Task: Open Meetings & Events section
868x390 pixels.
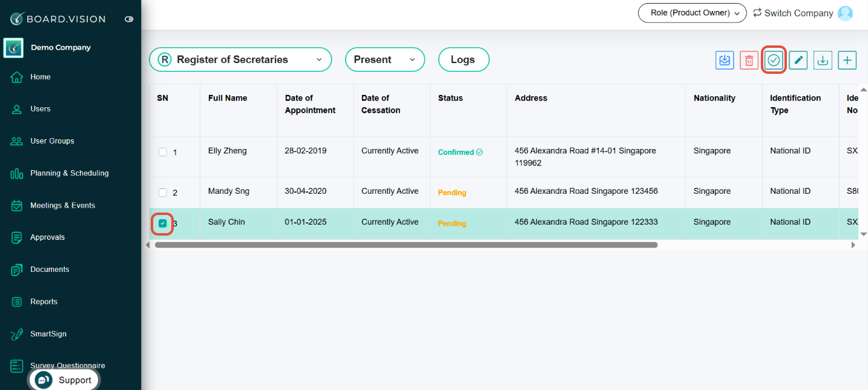Action: tap(63, 205)
